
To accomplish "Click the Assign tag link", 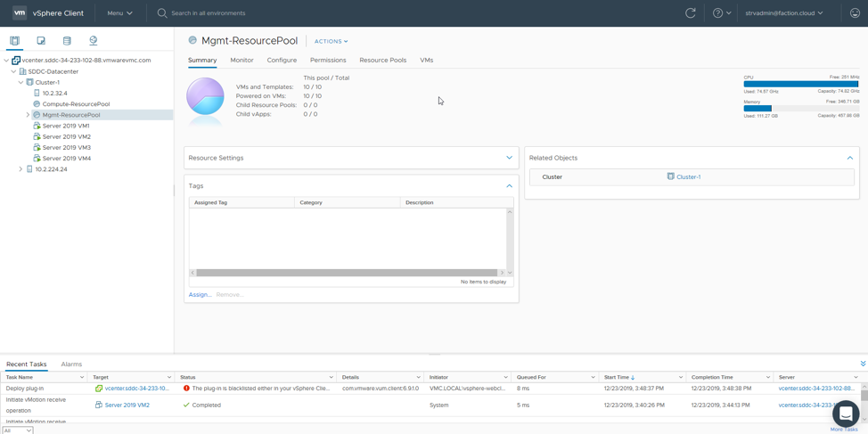I will (x=200, y=295).
